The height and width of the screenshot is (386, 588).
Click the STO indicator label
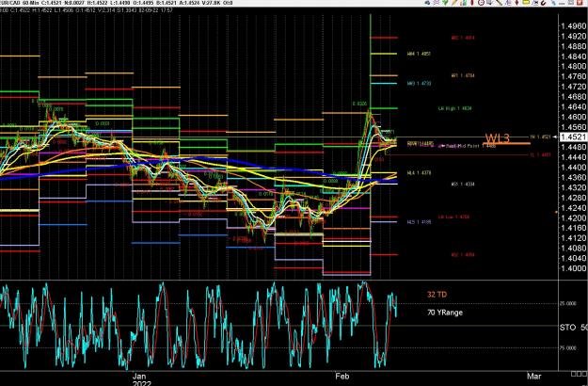pyautogui.click(x=567, y=328)
